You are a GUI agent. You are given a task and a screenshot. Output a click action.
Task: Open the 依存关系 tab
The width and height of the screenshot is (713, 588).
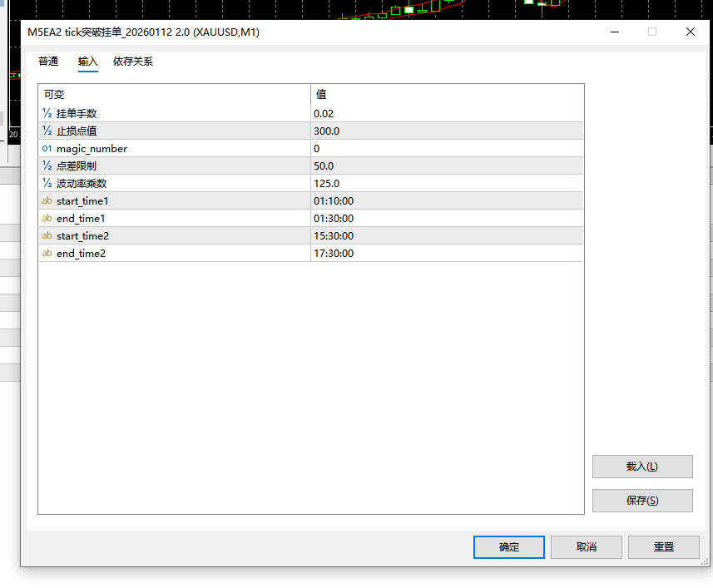click(x=133, y=61)
